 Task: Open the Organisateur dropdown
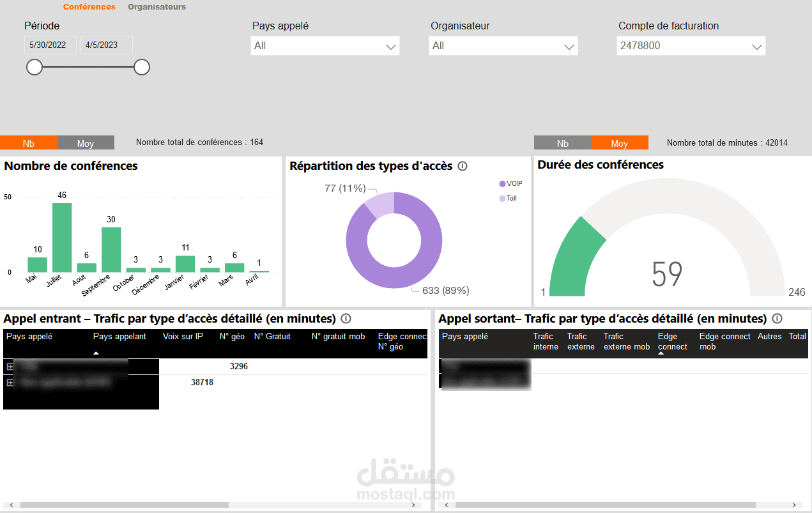[x=503, y=46]
